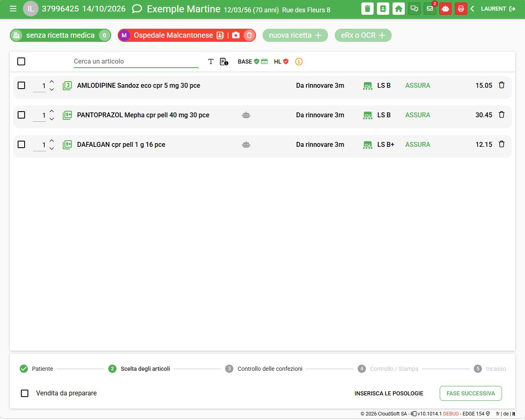Image resolution: width=525 pixels, height=420 pixels.
Task: Go back to the Patiente step
Action: click(x=37, y=369)
